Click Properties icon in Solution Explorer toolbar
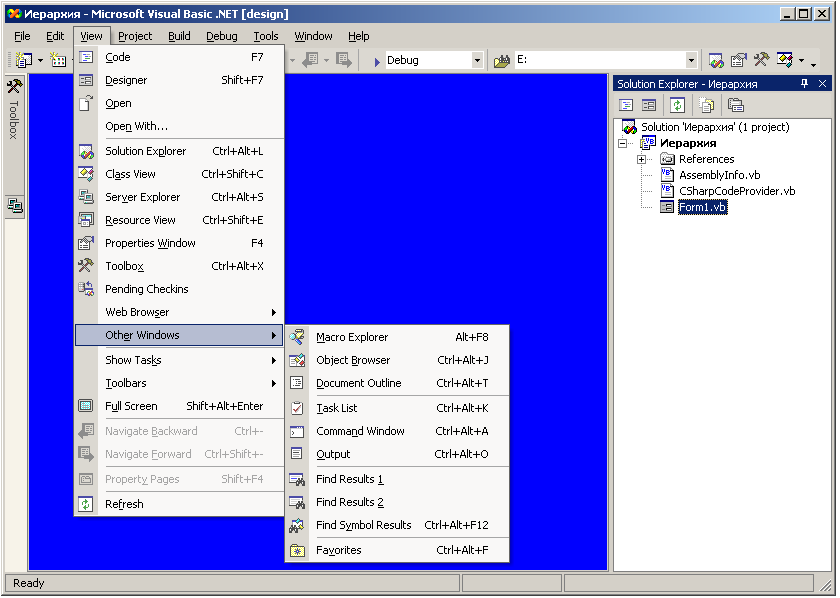The width and height of the screenshot is (840, 598). (736, 105)
